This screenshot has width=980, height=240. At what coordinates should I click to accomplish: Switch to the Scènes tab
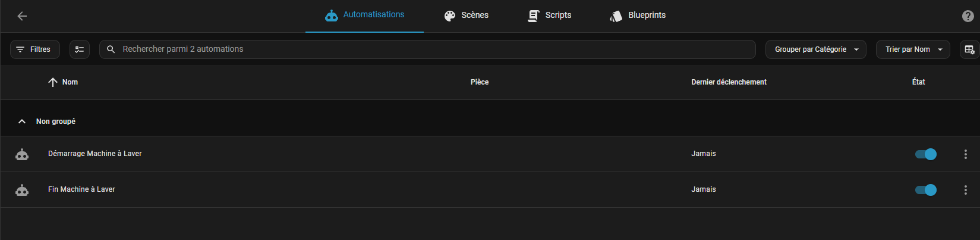[x=467, y=15]
